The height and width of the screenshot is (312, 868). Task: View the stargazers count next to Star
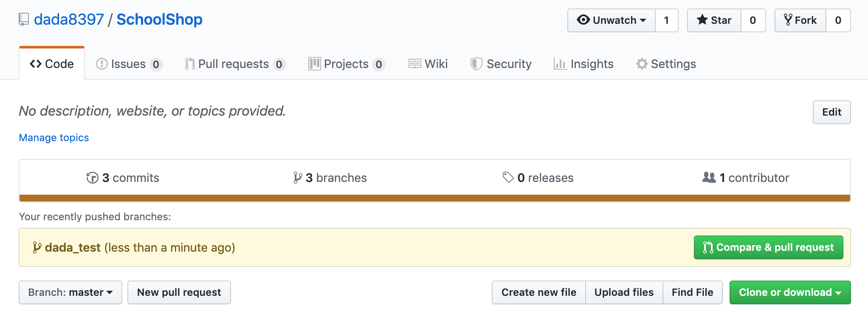coord(753,20)
